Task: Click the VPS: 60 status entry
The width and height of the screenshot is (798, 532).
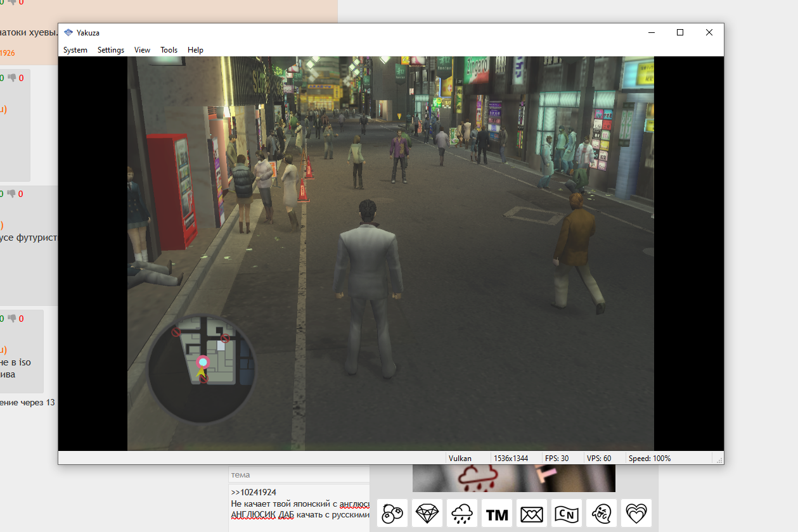Action: pos(599,458)
